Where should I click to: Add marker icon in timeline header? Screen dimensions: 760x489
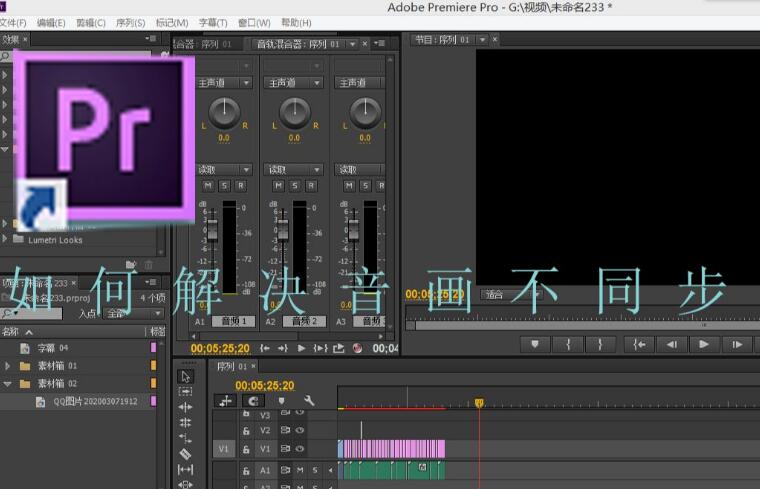coord(282,401)
